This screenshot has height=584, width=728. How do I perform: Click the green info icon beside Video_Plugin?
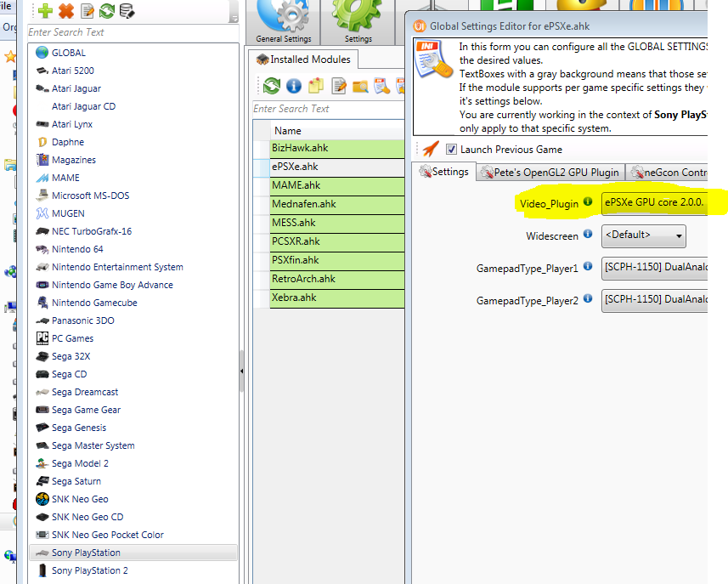(x=587, y=203)
